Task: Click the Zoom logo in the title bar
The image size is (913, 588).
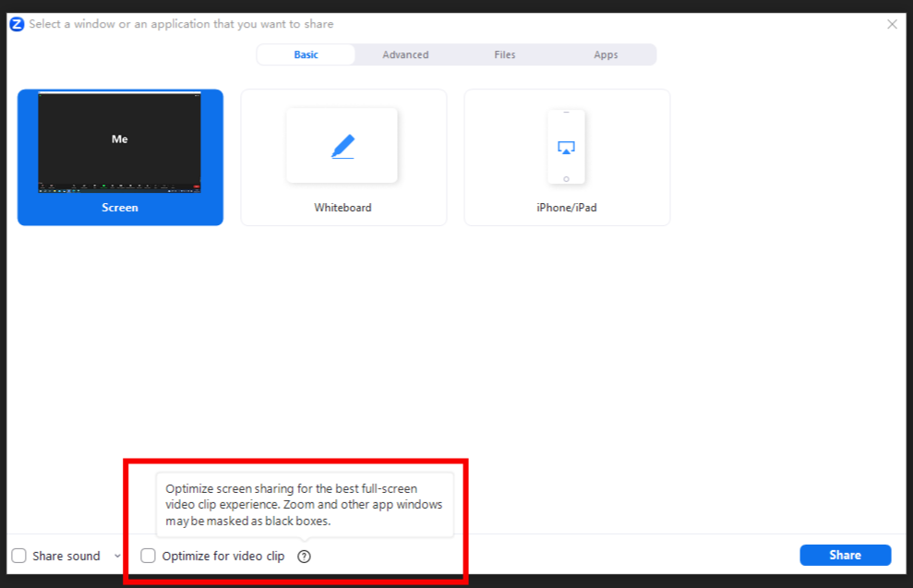Action: [x=16, y=23]
